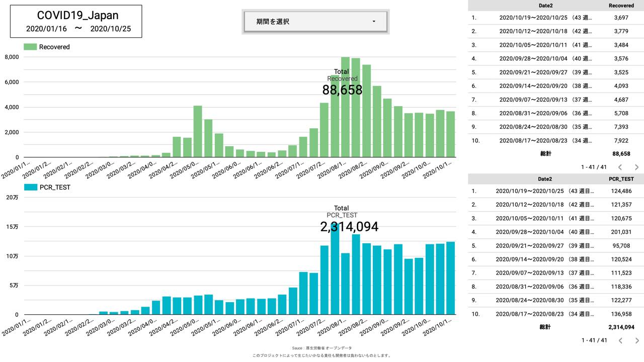Sort by Date2 header in Recovered table
Viewport: 644px width, 362px height.
coord(544,6)
